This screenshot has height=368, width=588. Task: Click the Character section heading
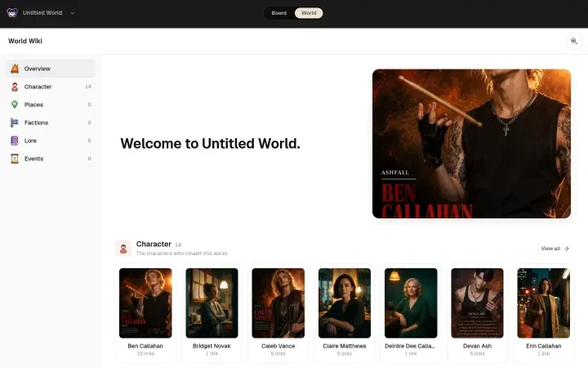(154, 244)
